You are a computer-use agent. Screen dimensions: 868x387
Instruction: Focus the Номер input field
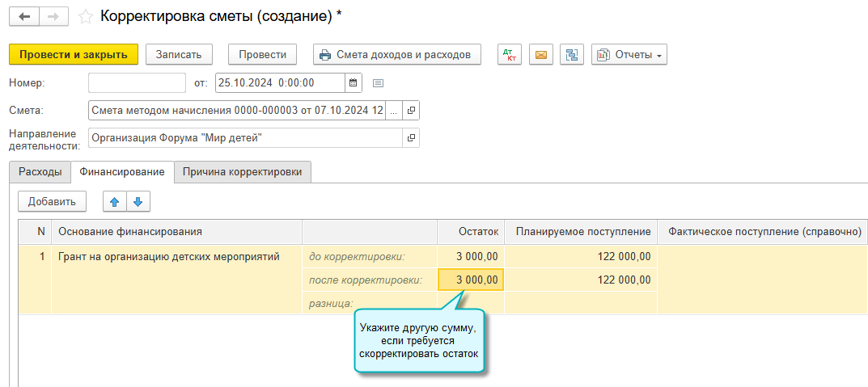click(137, 83)
